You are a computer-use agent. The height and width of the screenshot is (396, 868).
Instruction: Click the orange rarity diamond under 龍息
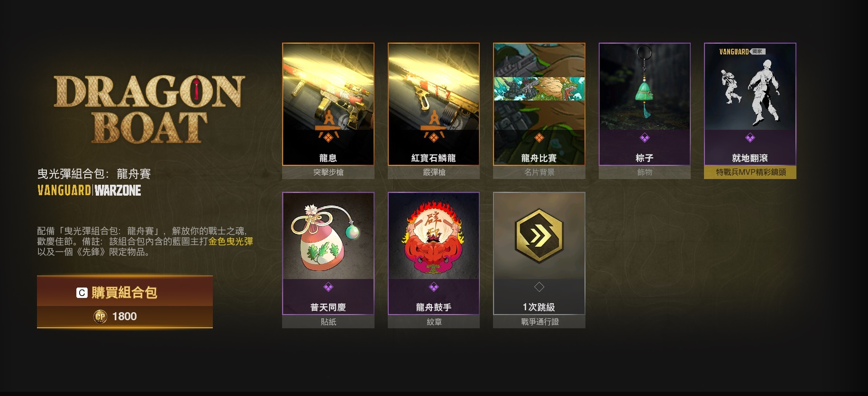[328, 138]
